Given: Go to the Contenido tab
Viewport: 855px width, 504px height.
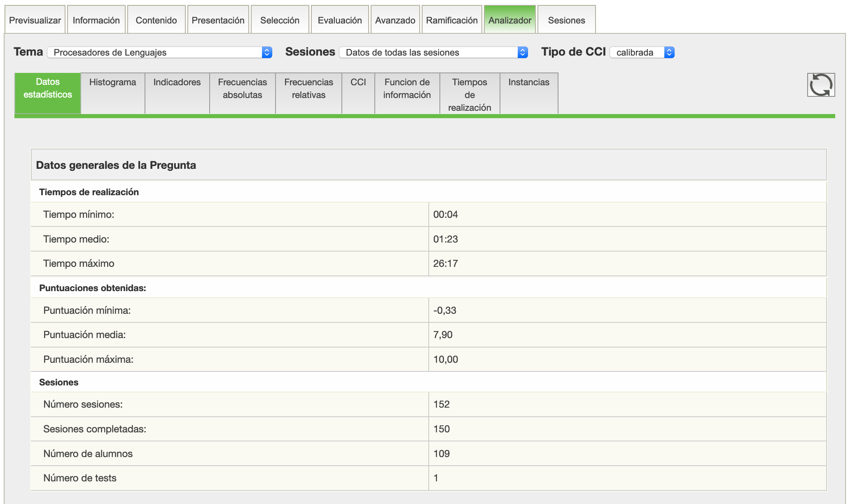Looking at the screenshot, I should coord(156,20).
